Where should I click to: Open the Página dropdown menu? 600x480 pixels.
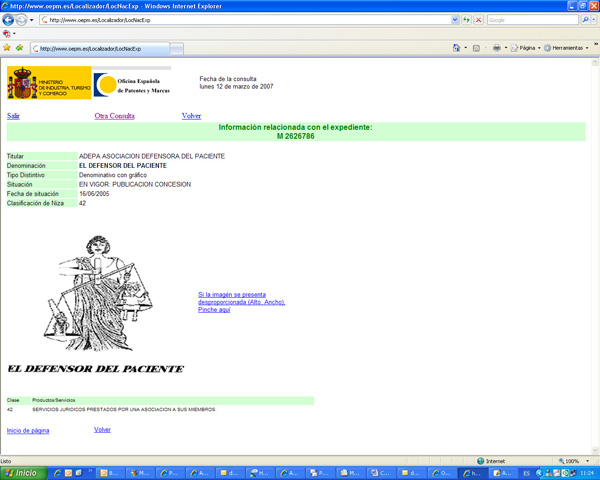(x=526, y=48)
